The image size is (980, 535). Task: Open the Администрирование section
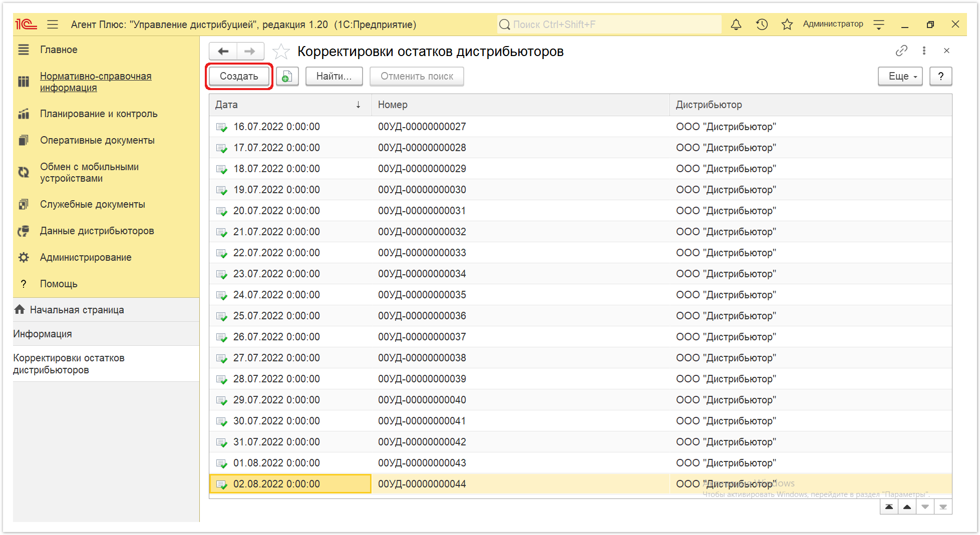[x=86, y=257]
